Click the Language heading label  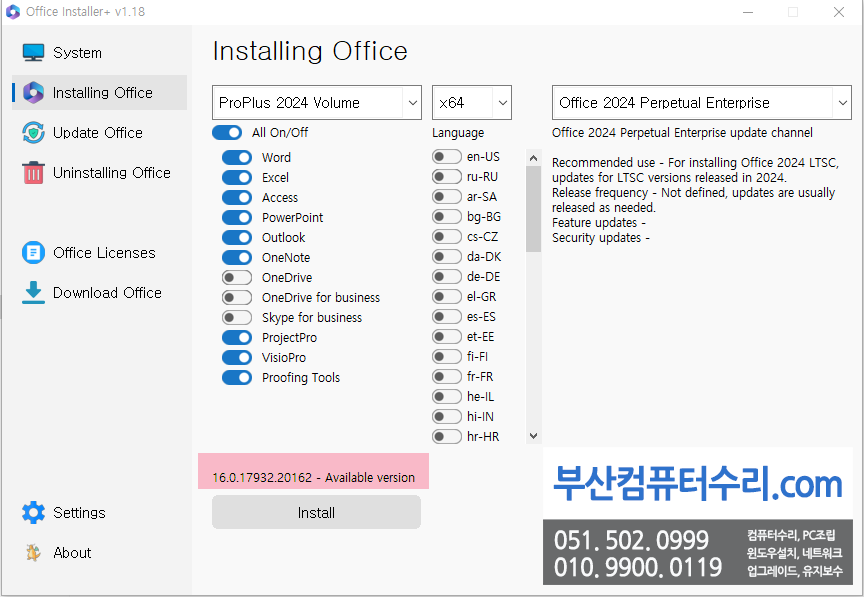click(x=458, y=133)
